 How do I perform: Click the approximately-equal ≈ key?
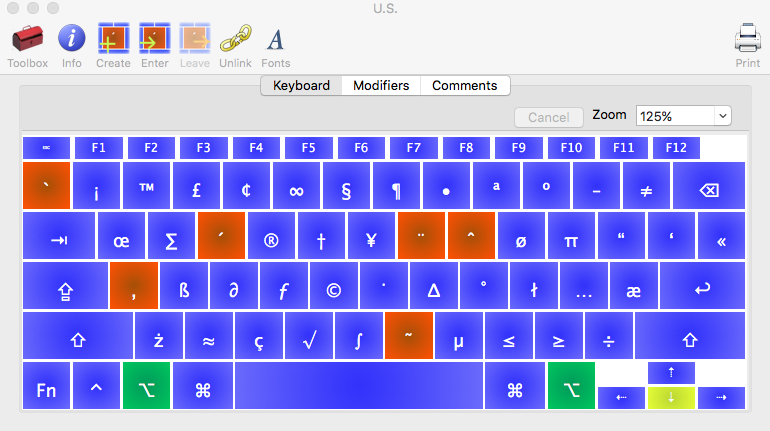[209, 336]
